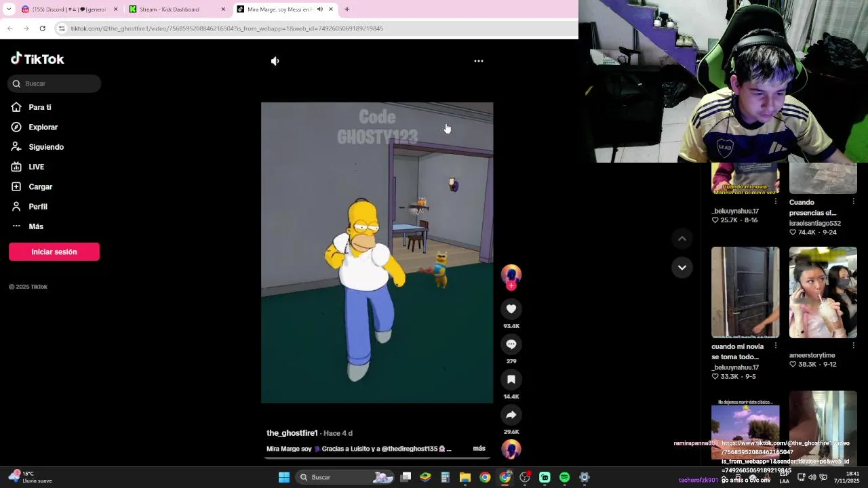Expand the caption with más
This screenshot has width=868, height=488.
coord(479,449)
